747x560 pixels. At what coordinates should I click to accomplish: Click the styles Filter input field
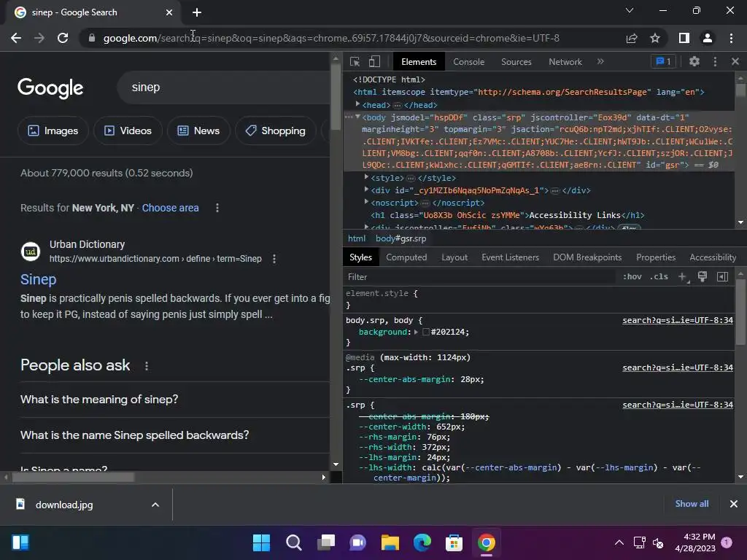[481, 276]
